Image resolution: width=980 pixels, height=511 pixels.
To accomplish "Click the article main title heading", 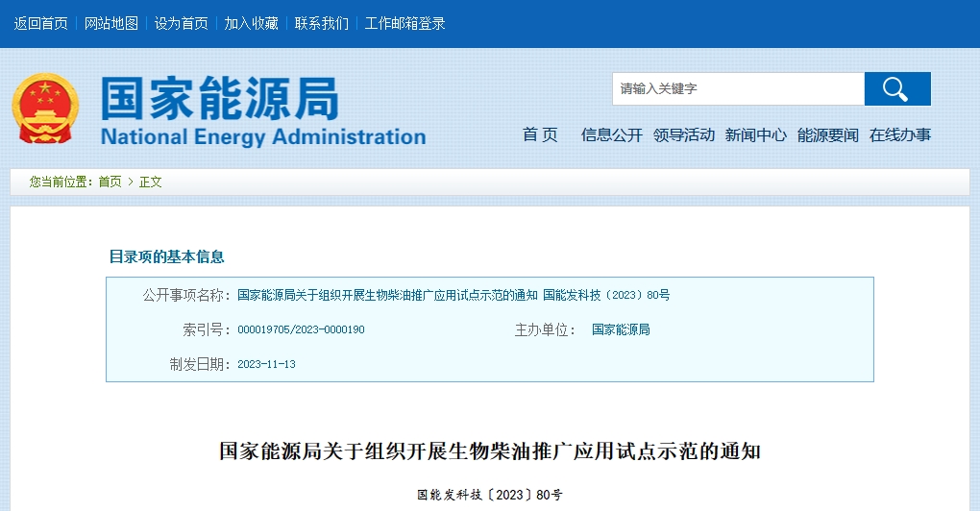I will (489, 451).
